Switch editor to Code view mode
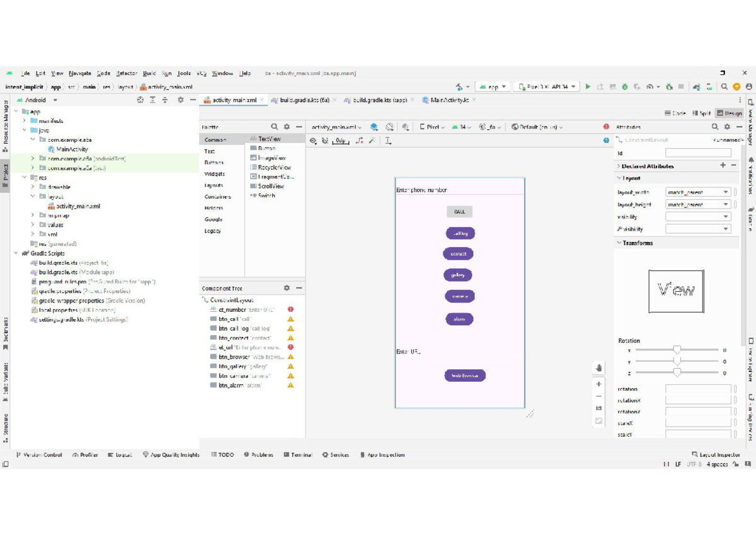 click(x=675, y=113)
